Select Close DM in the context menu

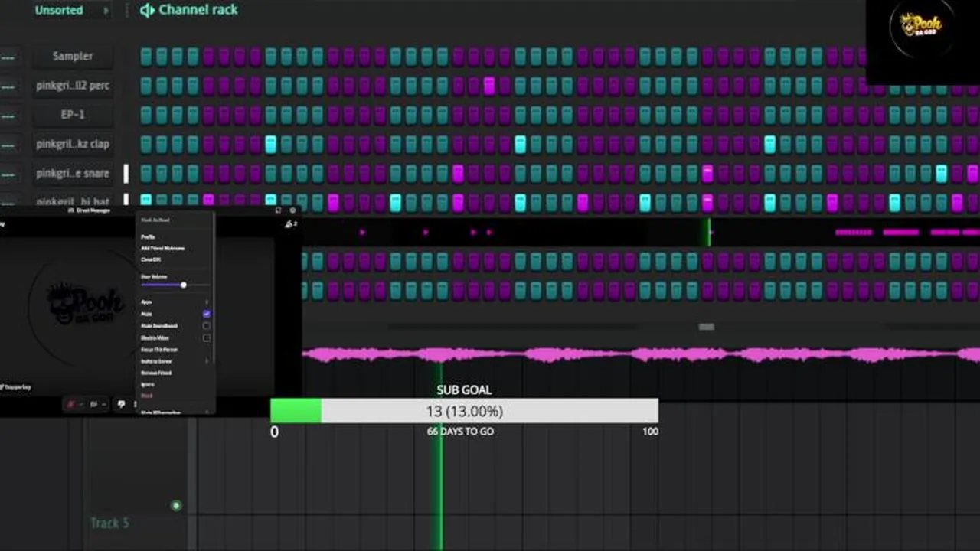click(x=151, y=260)
